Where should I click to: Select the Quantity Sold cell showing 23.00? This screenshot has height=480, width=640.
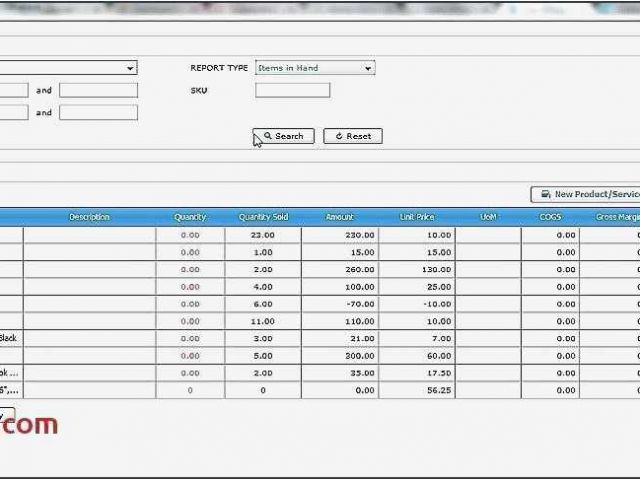click(262, 235)
